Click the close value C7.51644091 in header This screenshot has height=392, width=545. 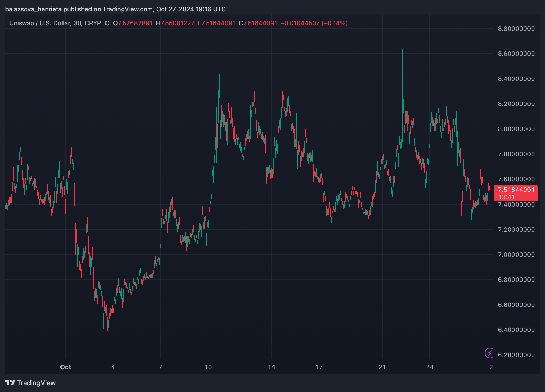pyautogui.click(x=258, y=23)
